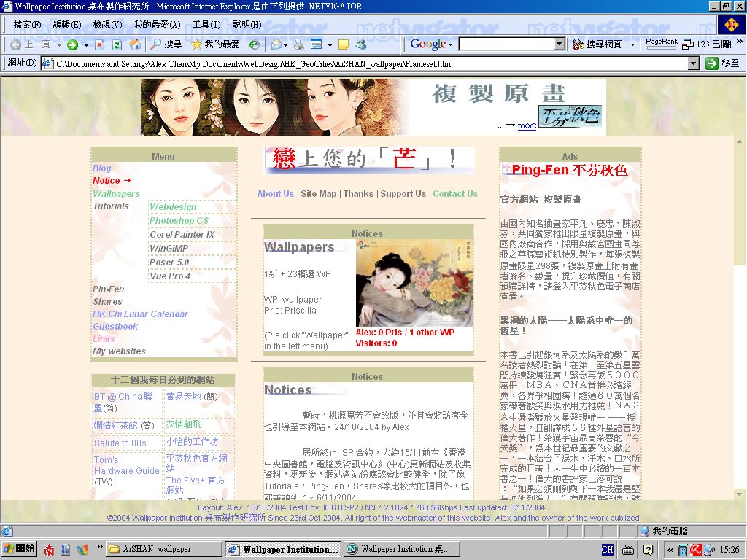Go to the Home page icon

click(x=135, y=44)
